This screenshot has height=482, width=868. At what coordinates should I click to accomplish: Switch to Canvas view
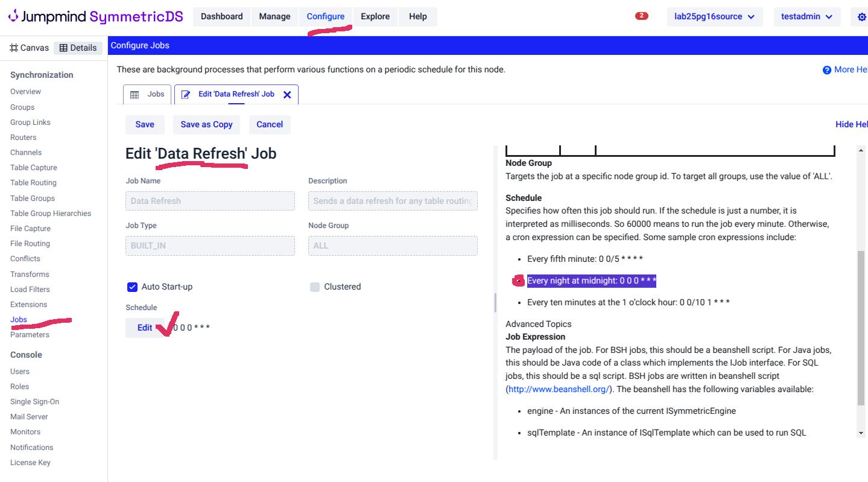point(30,48)
